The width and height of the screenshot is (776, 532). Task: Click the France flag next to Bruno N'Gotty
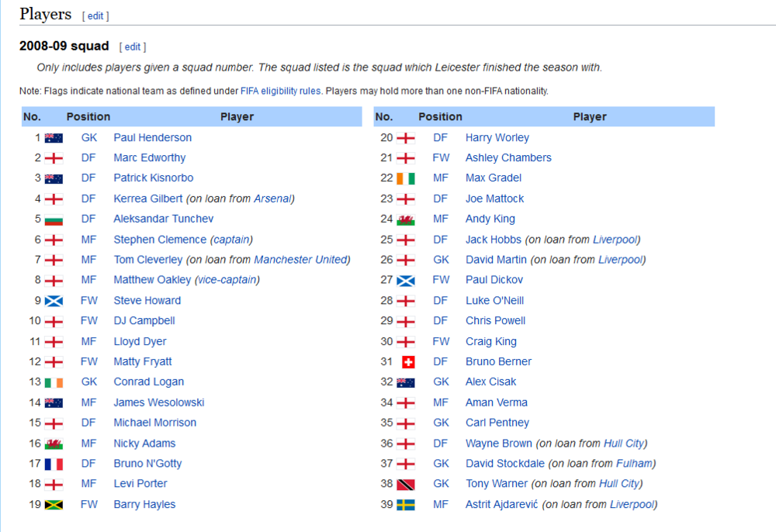tap(54, 465)
